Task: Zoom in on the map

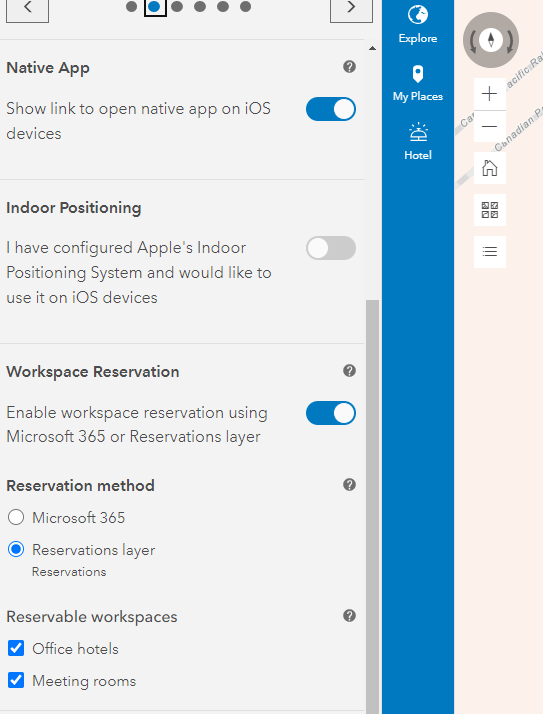Action: click(x=490, y=94)
